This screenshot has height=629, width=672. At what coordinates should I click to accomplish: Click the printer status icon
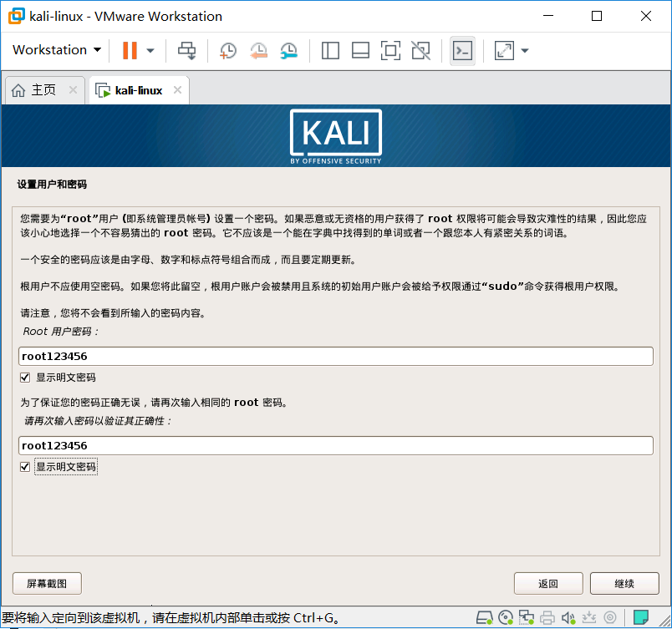coord(547,617)
